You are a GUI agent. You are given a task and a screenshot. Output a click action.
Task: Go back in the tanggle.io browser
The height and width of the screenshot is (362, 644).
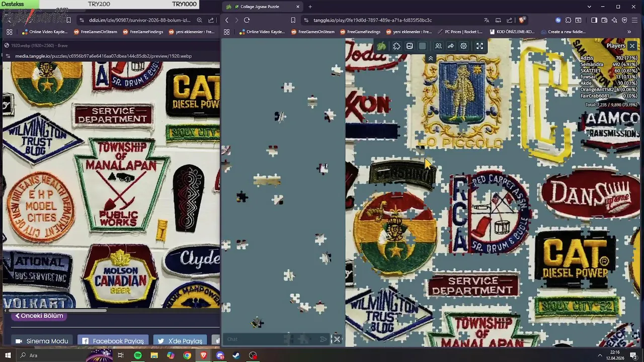point(227,20)
